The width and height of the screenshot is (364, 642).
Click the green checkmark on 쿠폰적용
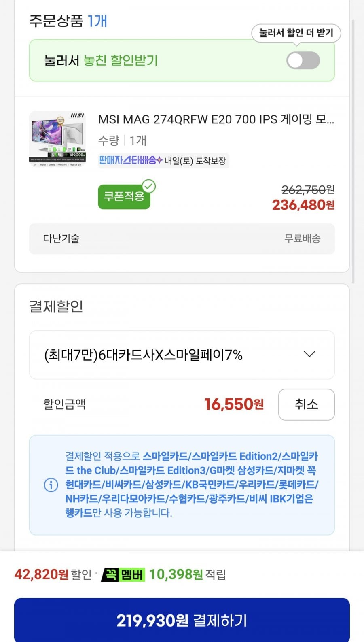pyautogui.click(x=149, y=187)
